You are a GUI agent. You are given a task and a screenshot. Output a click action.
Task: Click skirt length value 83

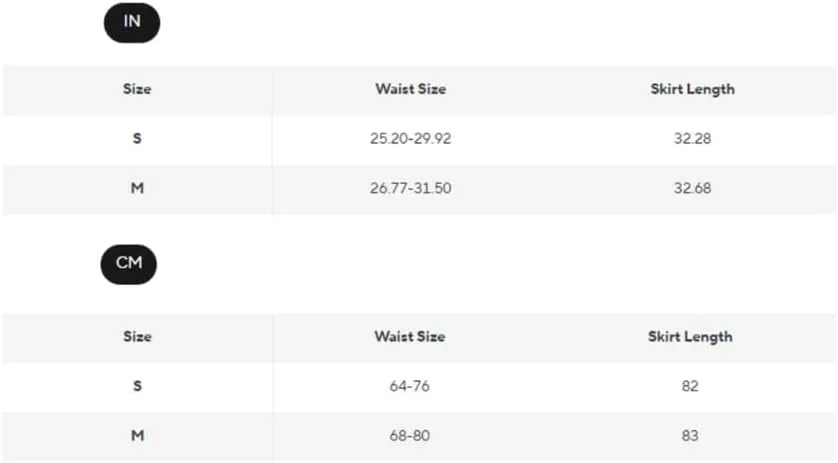[x=690, y=436]
